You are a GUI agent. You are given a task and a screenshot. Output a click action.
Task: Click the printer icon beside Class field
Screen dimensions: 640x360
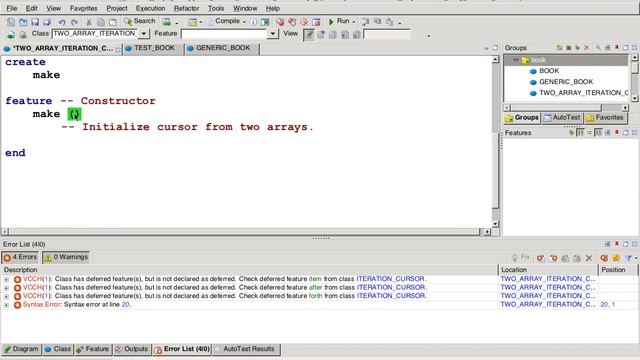click(x=23, y=35)
